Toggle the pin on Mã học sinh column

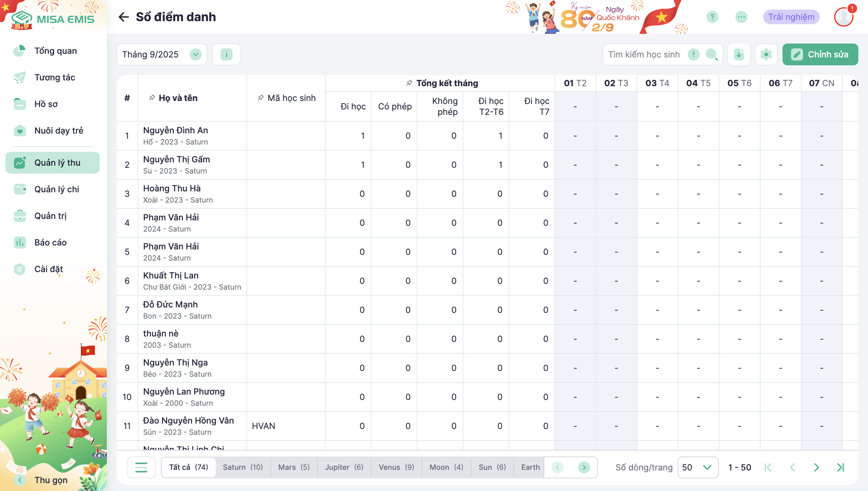[x=260, y=98]
